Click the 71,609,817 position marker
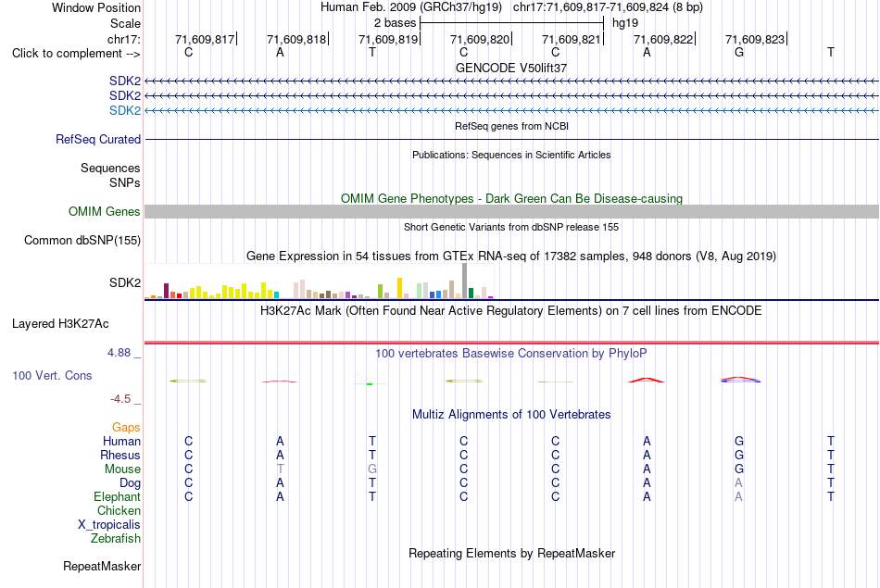880x588 pixels. pyautogui.click(x=205, y=39)
